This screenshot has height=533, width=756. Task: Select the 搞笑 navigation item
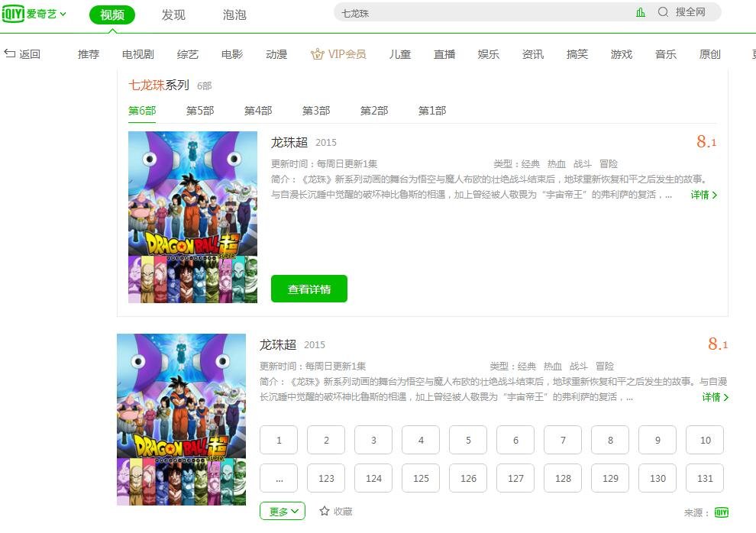pos(577,53)
